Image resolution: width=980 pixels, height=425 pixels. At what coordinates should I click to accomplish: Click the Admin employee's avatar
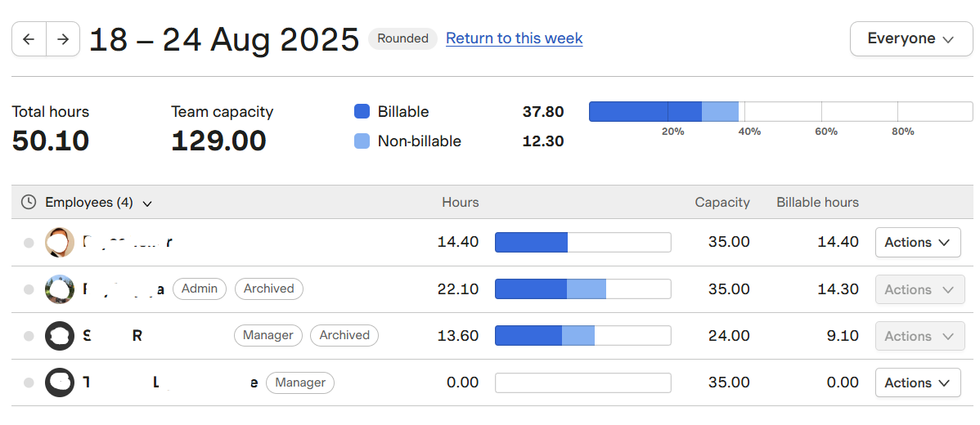(60, 289)
